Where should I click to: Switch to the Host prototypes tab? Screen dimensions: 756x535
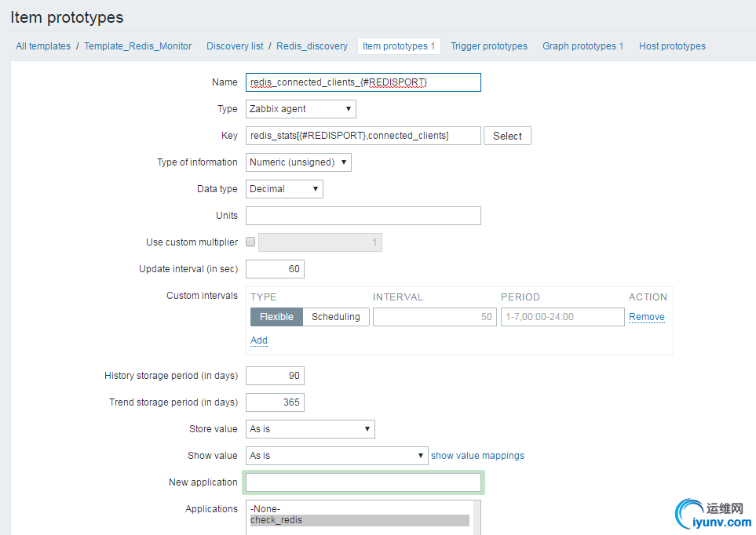pyautogui.click(x=672, y=46)
